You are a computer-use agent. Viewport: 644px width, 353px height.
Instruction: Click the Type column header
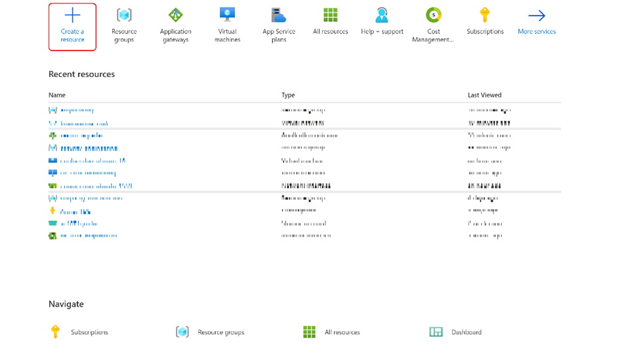pos(288,95)
